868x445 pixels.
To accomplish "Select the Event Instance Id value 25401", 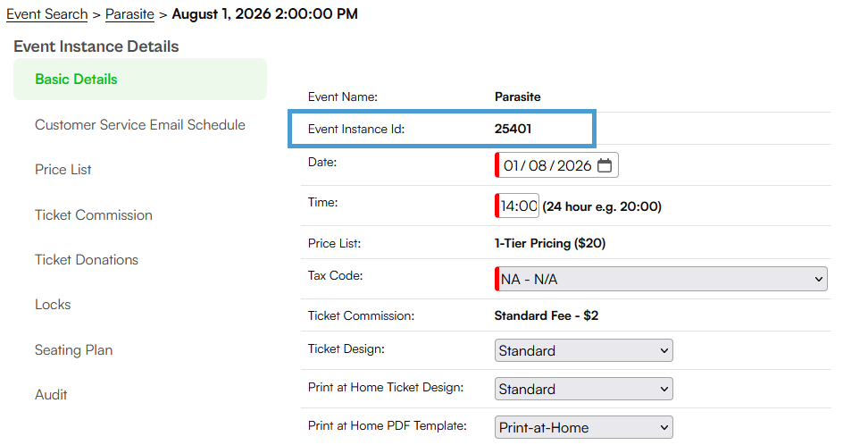I will tap(513, 129).
